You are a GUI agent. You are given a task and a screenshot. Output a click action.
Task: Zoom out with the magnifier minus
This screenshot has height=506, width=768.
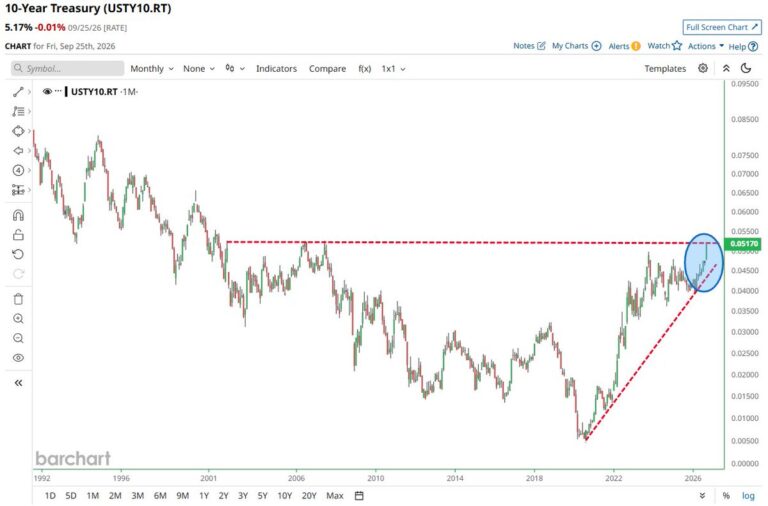18,338
